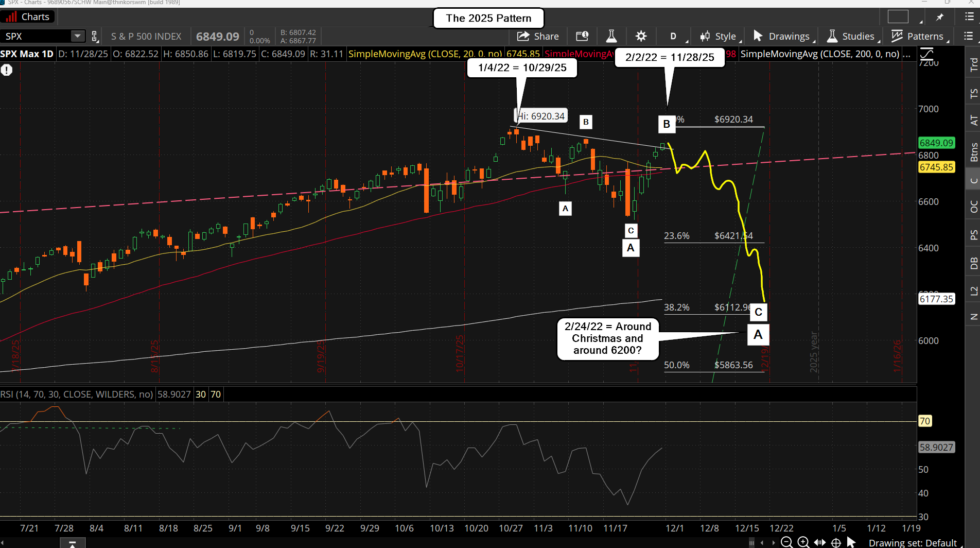Open the Style menu button
Screen dimensions: 980x548
click(719, 36)
